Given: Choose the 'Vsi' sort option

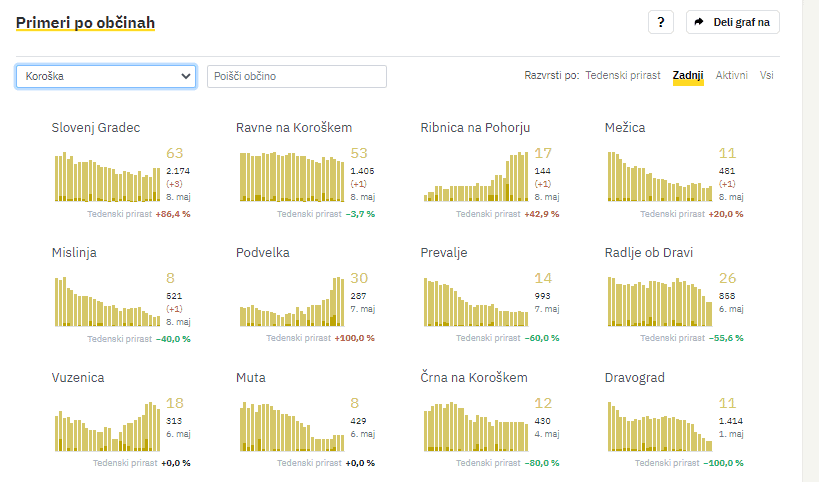Looking at the screenshot, I should [x=766, y=75].
